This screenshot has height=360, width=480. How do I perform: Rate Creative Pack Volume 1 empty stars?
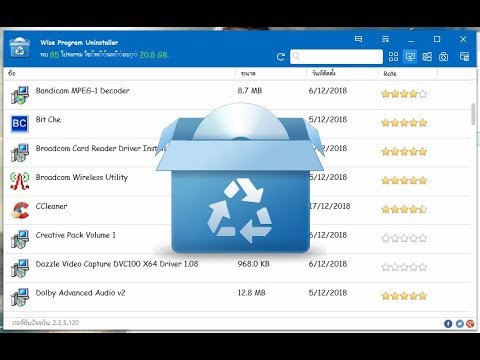click(404, 238)
